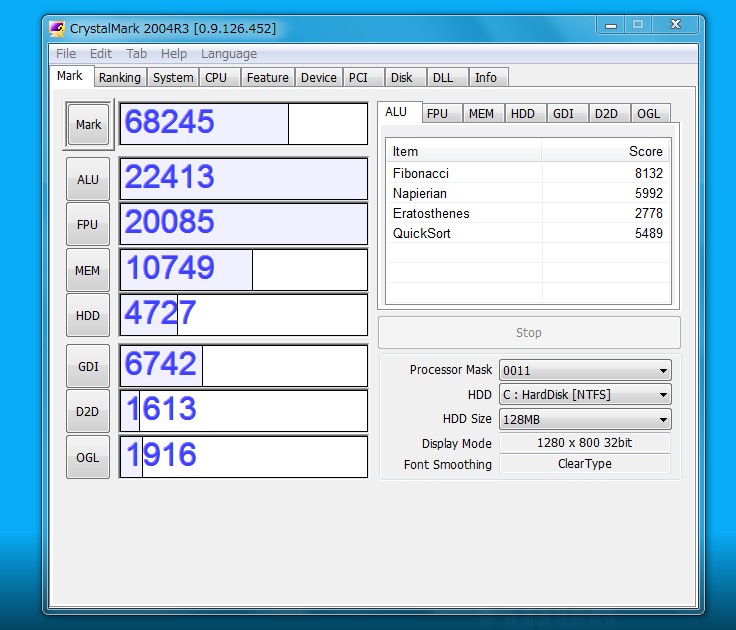This screenshot has width=736, height=630.
Task: Click the GDI score bar 6742
Action: coord(244,366)
